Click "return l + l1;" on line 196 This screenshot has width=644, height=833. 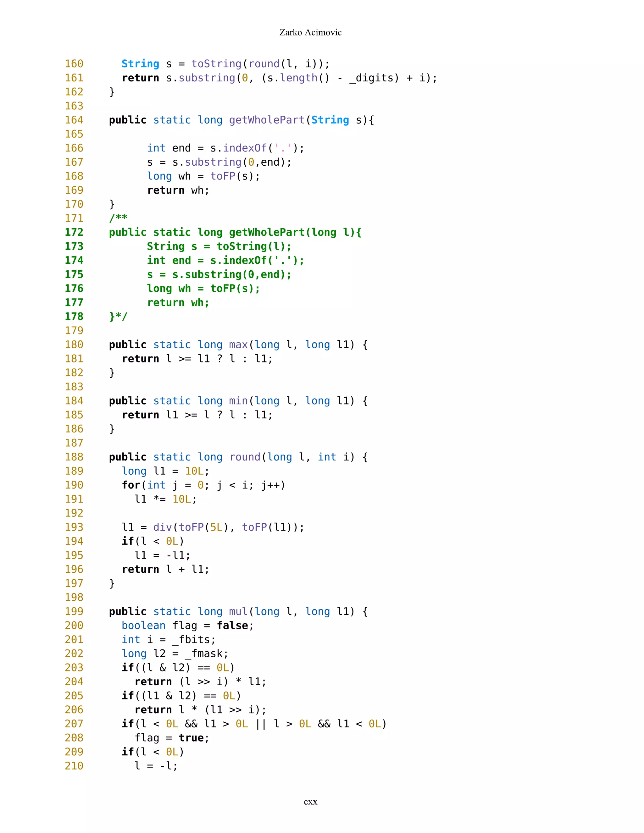coord(166,570)
